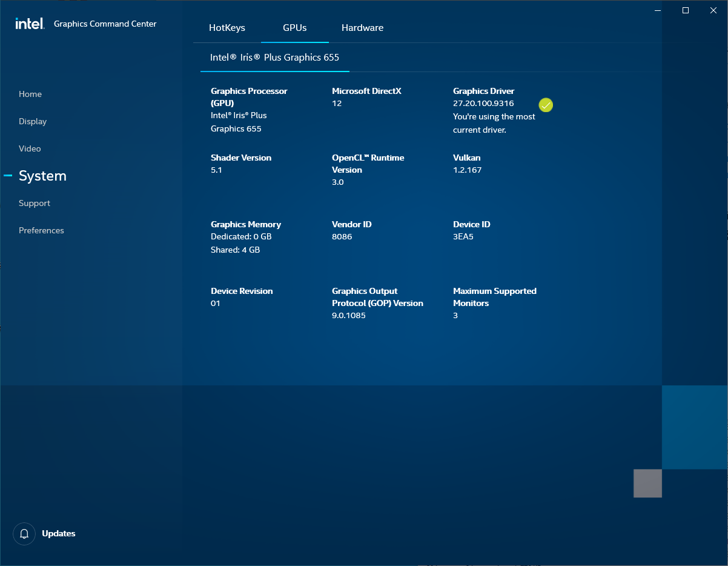The height and width of the screenshot is (566, 728).
Task: Click the Microsoft DirectX heading
Action: pyautogui.click(x=366, y=91)
